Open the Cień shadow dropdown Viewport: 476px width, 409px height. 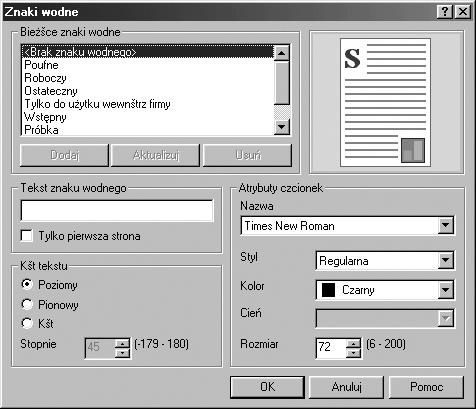[x=446, y=319]
